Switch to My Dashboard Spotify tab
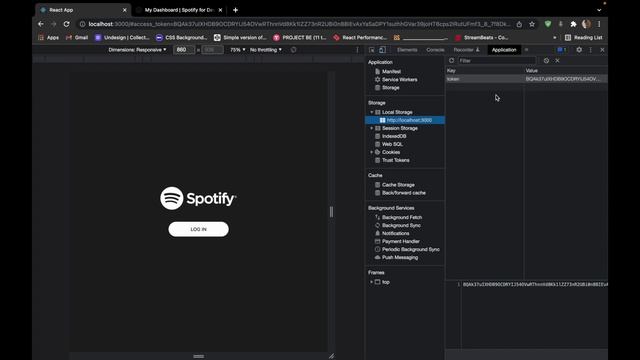The width and height of the screenshot is (640, 360). pos(179,10)
